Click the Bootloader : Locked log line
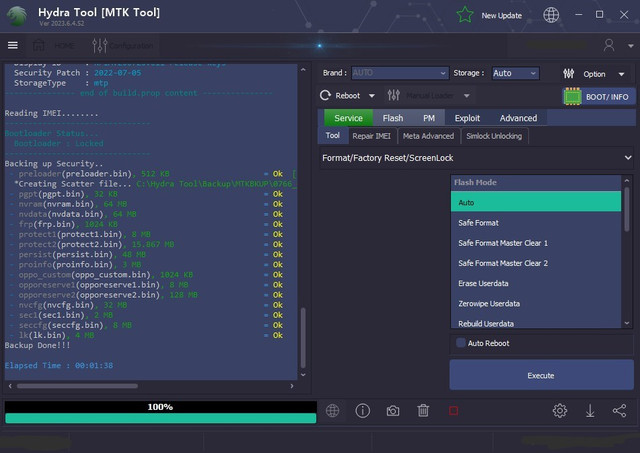The width and height of the screenshot is (640, 453). pyautogui.click(x=58, y=143)
